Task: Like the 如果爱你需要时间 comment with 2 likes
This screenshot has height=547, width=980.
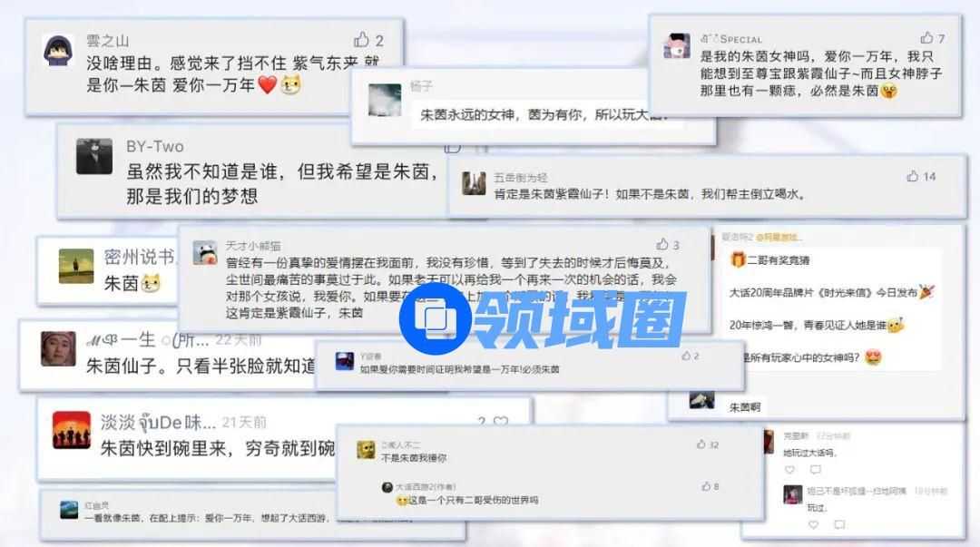Action: [686, 356]
